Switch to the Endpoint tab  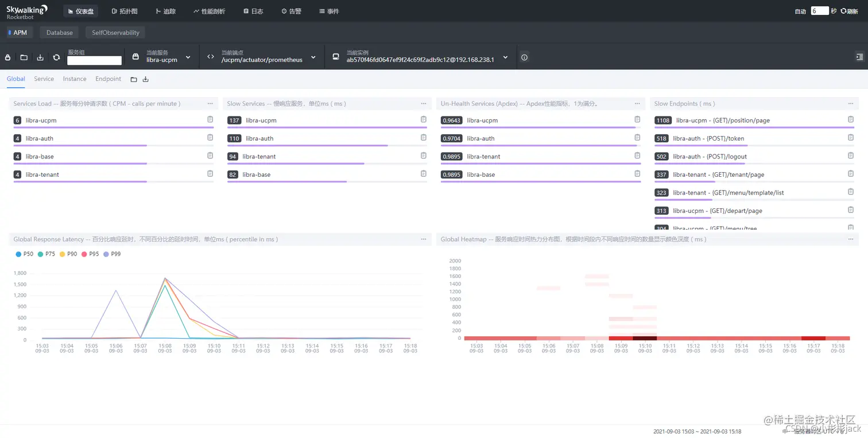click(108, 79)
